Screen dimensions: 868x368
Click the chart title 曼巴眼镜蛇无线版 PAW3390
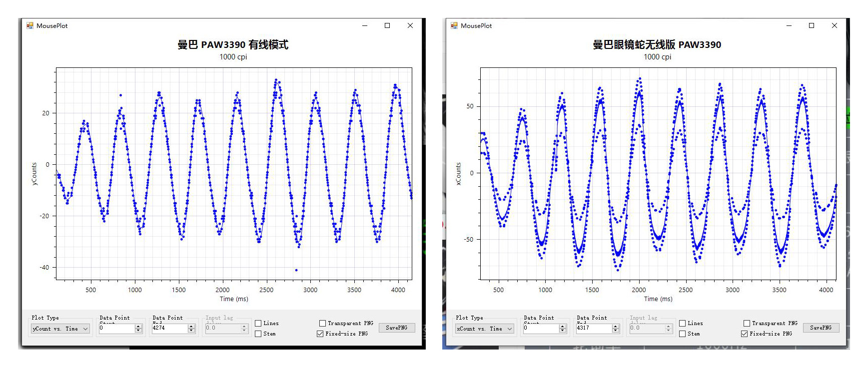[657, 45]
